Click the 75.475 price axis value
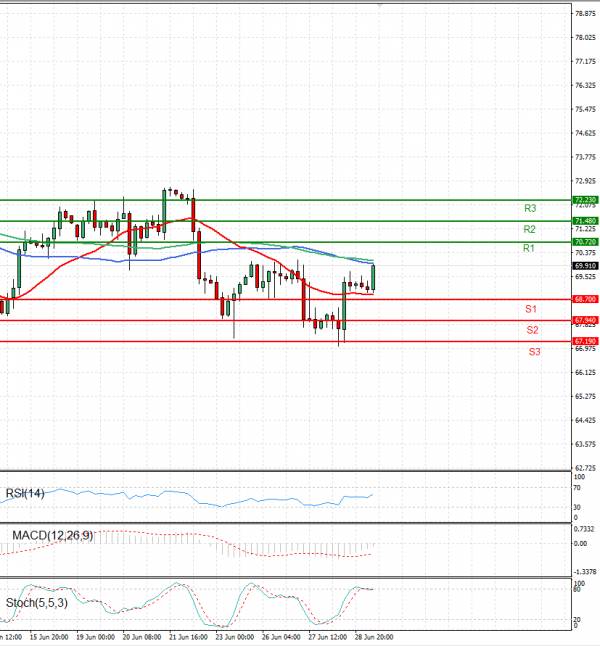The height and width of the screenshot is (646, 600). click(585, 109)
